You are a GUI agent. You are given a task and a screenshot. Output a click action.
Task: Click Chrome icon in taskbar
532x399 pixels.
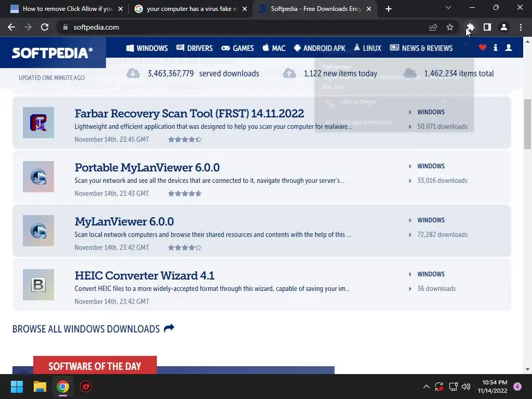63,387
